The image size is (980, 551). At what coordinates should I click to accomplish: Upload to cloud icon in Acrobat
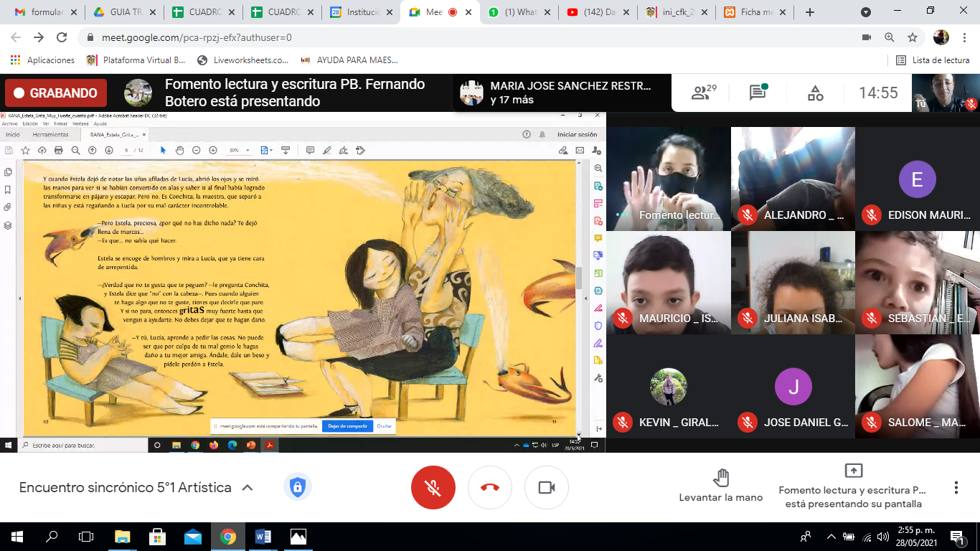42,150
